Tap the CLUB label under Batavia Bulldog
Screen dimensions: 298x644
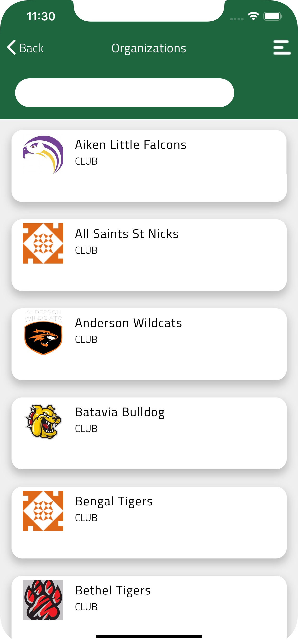click(86, 429)
